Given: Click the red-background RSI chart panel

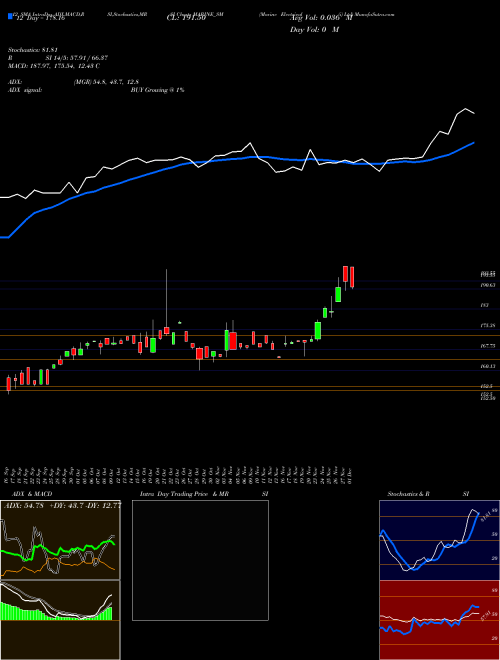Looking at the screenshot, I should pyautogui.click(x=439, y=620).
